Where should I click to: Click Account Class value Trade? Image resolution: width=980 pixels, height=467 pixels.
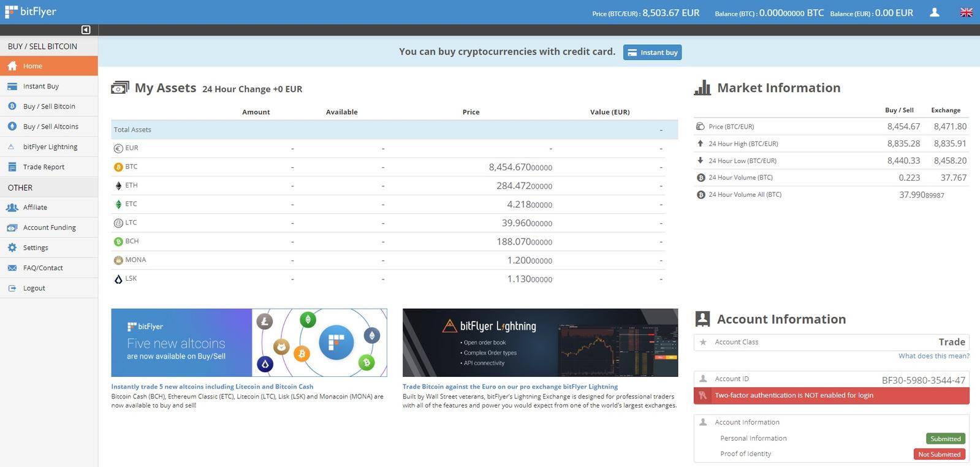point(952,342)
